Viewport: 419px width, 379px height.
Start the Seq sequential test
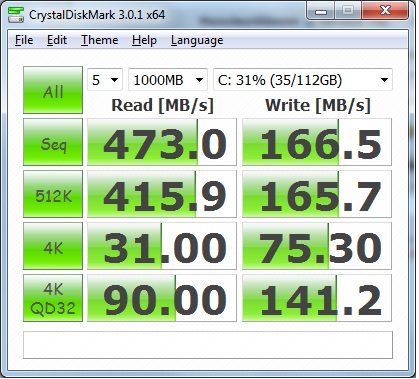[x=53, y=142]
